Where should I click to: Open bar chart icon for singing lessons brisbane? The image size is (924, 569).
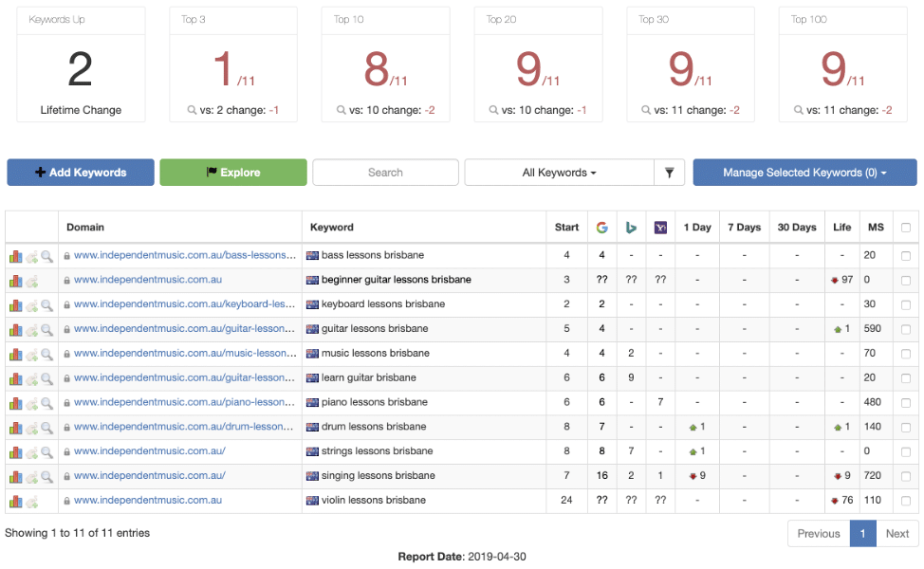[x=16, y=476]
